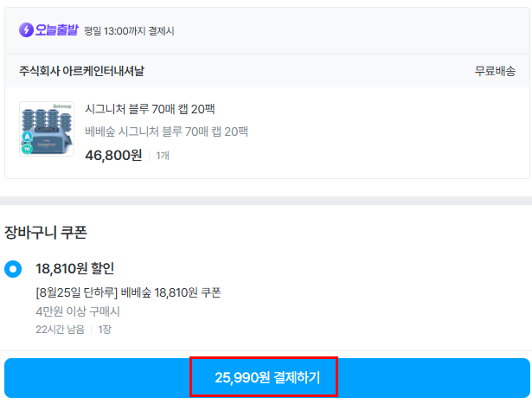Click the 장바구니 쿠폰 section heading

(x=46, y=233)
